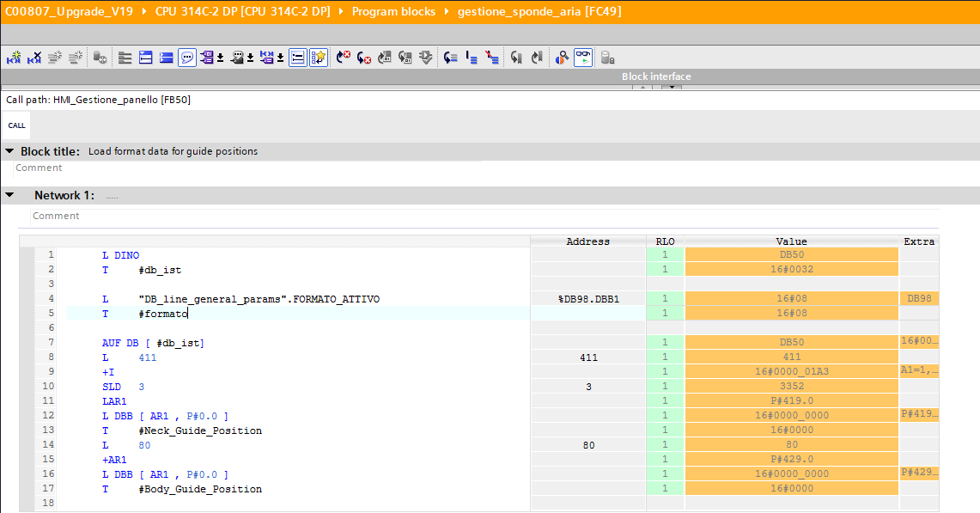Click the Block interface header bar
Screen dimensions: 980x513
[x=490, y=76]
